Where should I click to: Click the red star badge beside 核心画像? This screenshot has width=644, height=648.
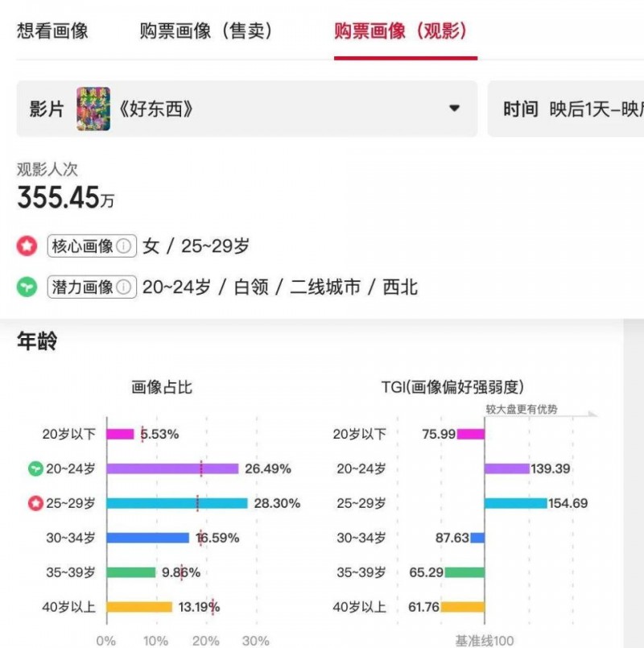coord(27,247)
